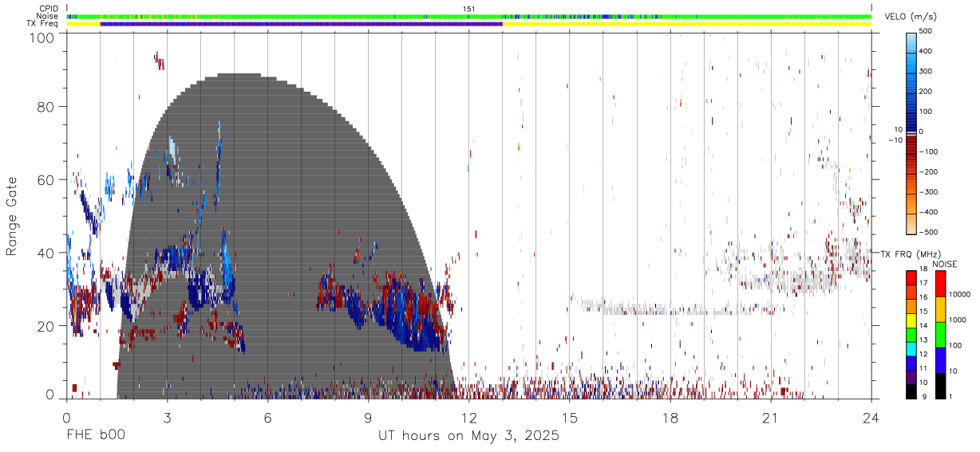Click the 3 tick on UT hours axis
Viewport: 980px width, 452px height.
tap(167, 418)
